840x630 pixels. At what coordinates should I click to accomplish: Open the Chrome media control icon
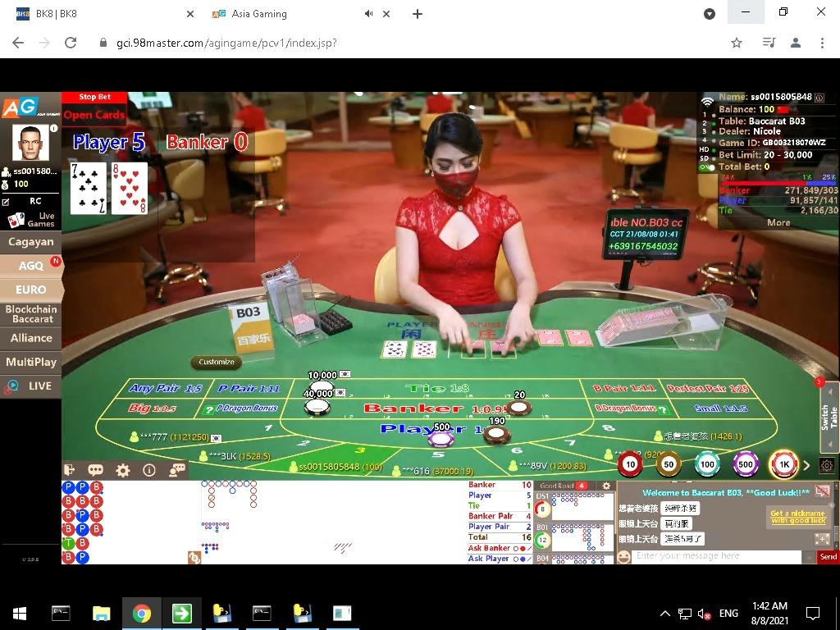point(768,43)
